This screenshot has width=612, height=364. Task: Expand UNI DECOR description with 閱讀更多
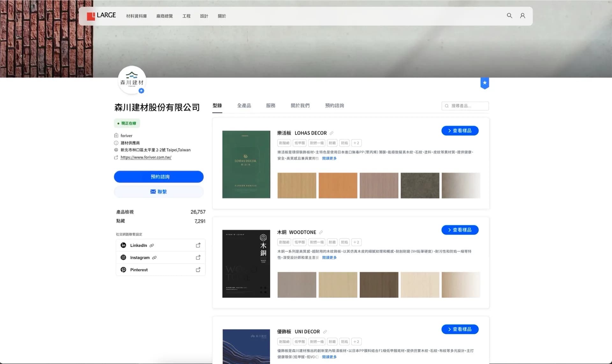point(329,357)
